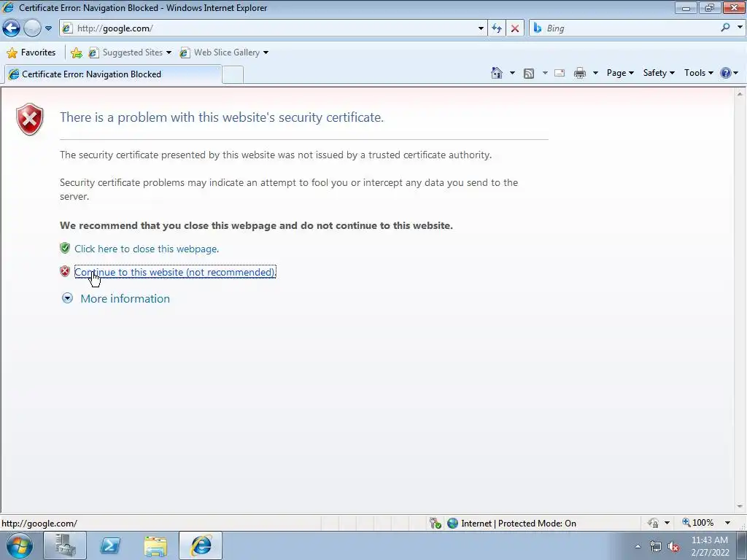747x560 pixels.
Task: Click the RSS feeds icon
Action: (528, 74)
